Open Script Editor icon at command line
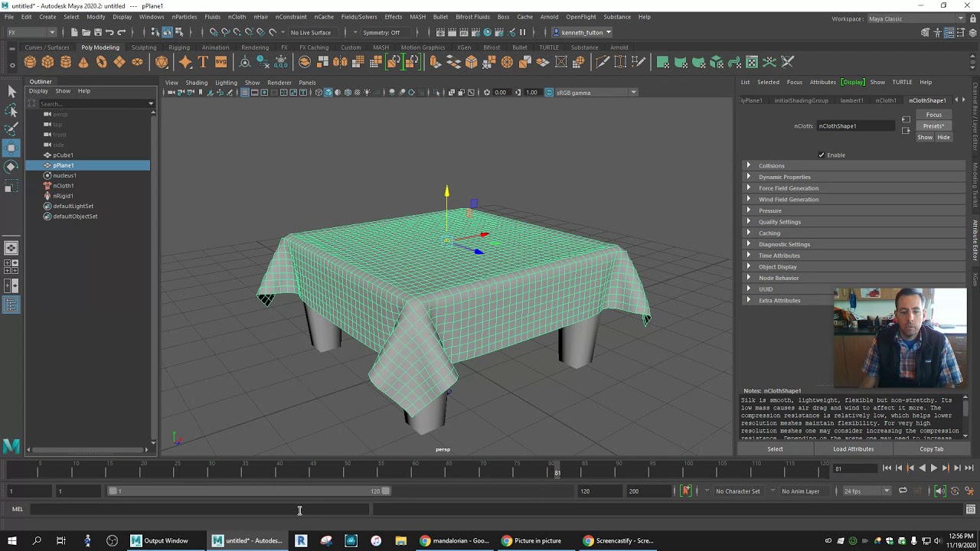 [970, 510]
